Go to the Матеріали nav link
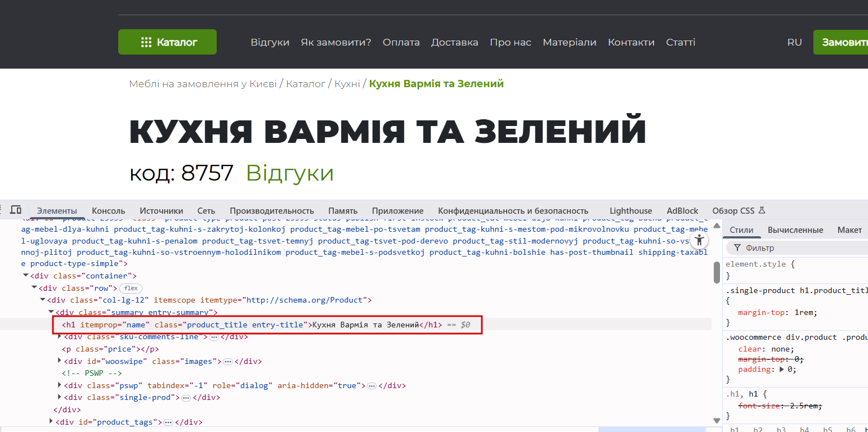The height and width of the screenshot is (432, 868). (570, 42)
